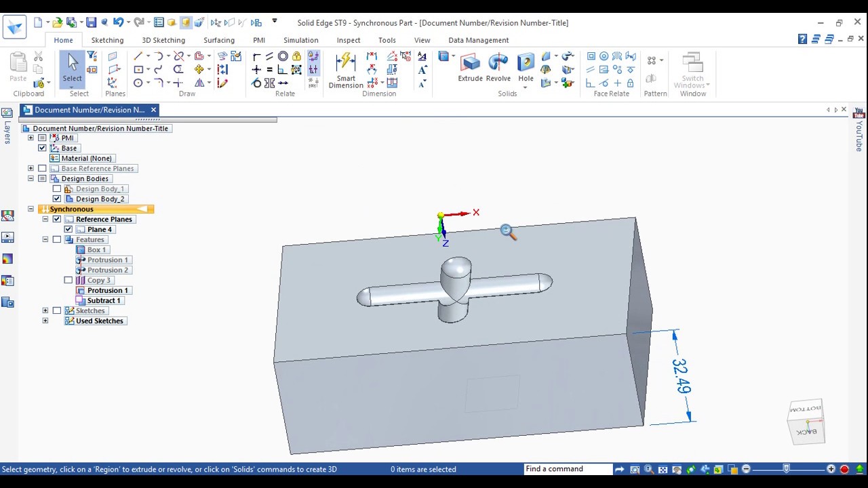Click the Undo arrow in quick access toolbar
The width and height of the screenshot is (868, 488).
117,22
